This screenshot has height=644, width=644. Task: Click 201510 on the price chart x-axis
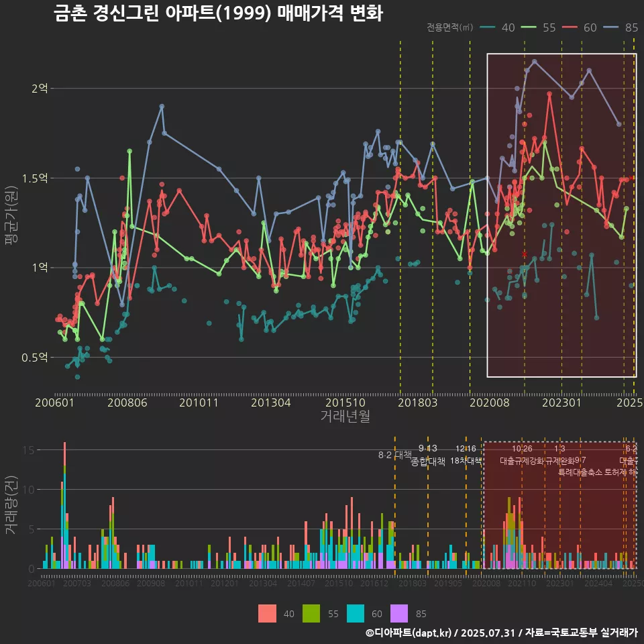pyautogui.click(x=345, y=402)
